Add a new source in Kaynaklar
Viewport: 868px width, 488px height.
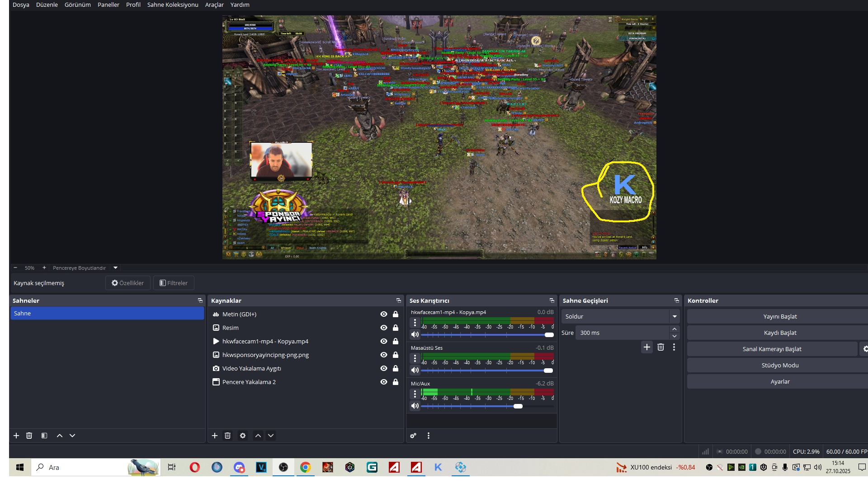[x=215, y=436]
